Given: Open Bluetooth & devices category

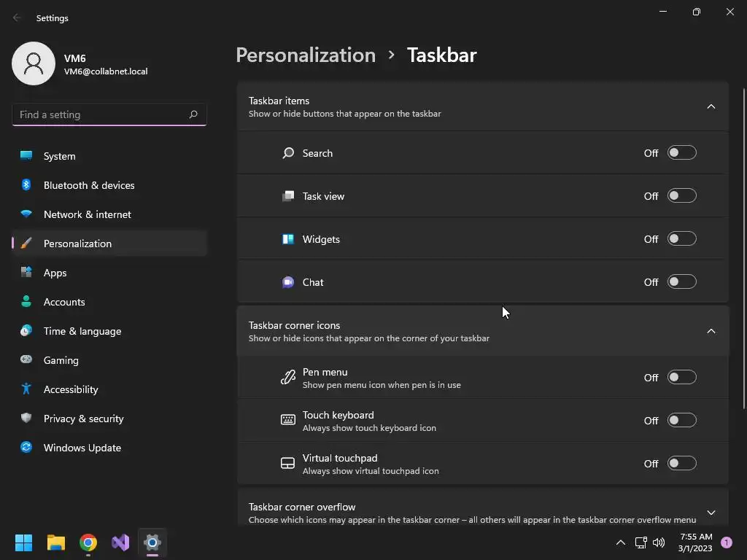Looking at the screenshot, I should 109,184.
